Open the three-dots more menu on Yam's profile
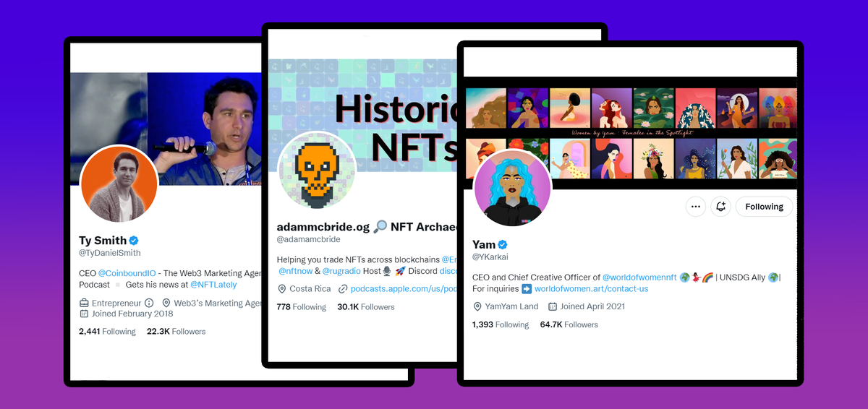 tap(695, 207)
